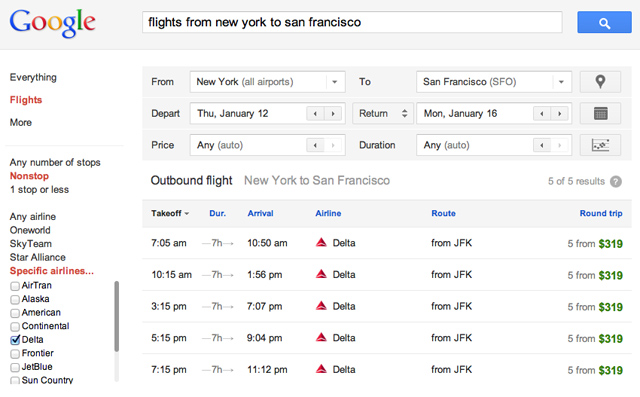Uncheck the Delta airline checkbox
The height and width of the screenshot is (397, 640).
[15, 339]
